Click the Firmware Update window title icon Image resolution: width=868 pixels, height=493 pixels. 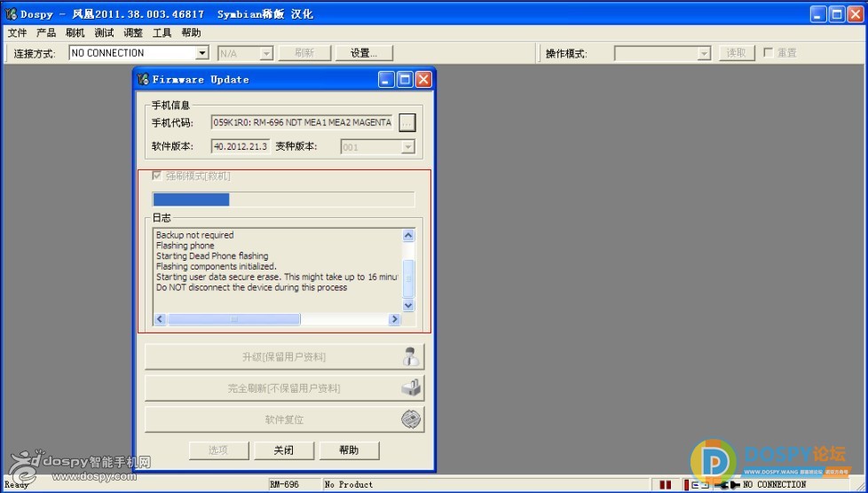point(143,79)
